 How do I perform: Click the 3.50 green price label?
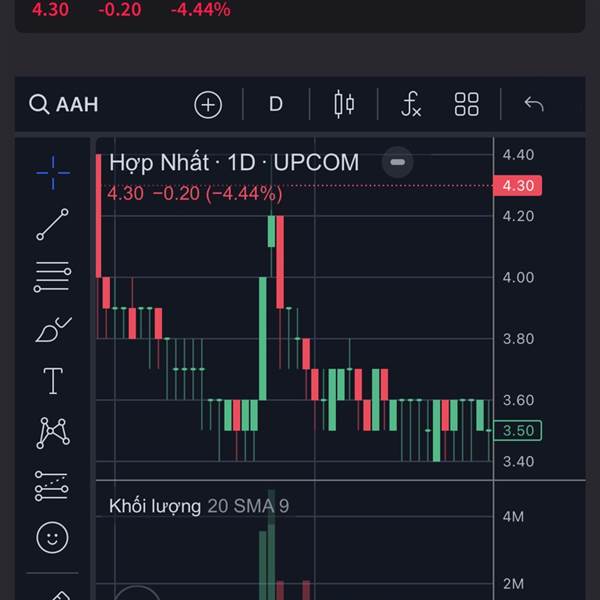pyautogui.click(x=518, y=430)
